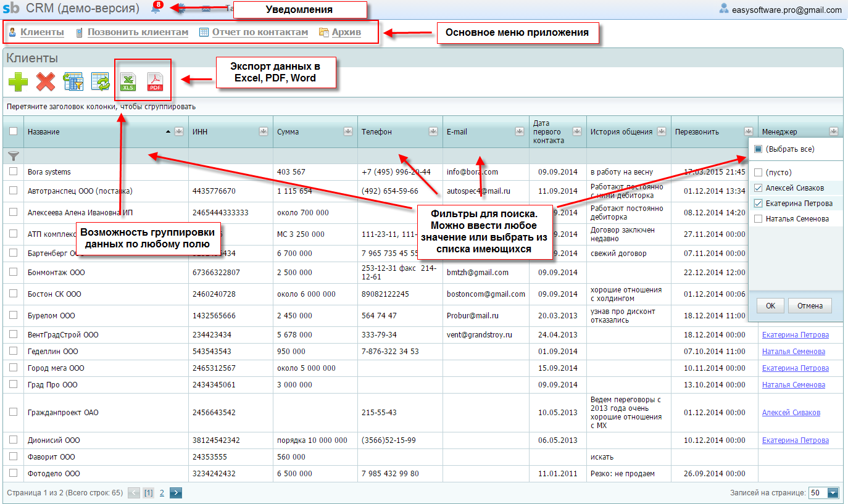Click easysoftware.pro@gmail.com account name
This screenshot has height=504, width=848.
coord(787,10)
